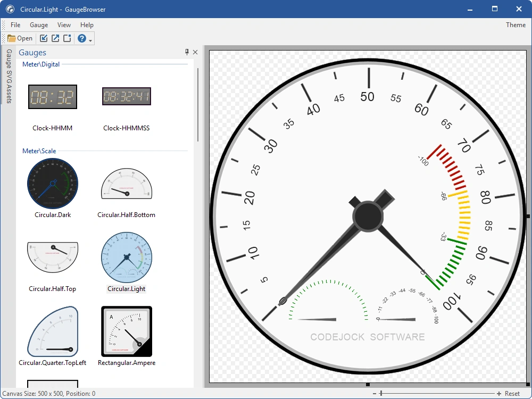This screenshot has height=399, width=532.
Task: Switch to the Gauge SVG Assets side tab
Action: pos(9,76)
